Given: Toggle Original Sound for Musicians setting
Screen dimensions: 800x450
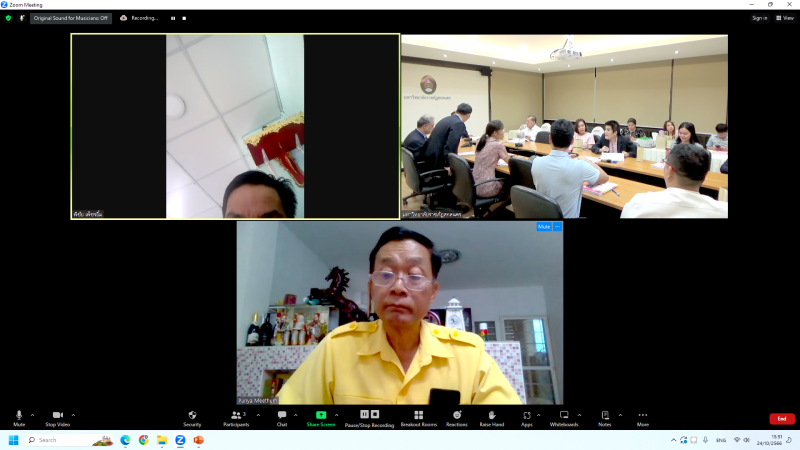Looking at the screenshot, I should pos(70,18).
